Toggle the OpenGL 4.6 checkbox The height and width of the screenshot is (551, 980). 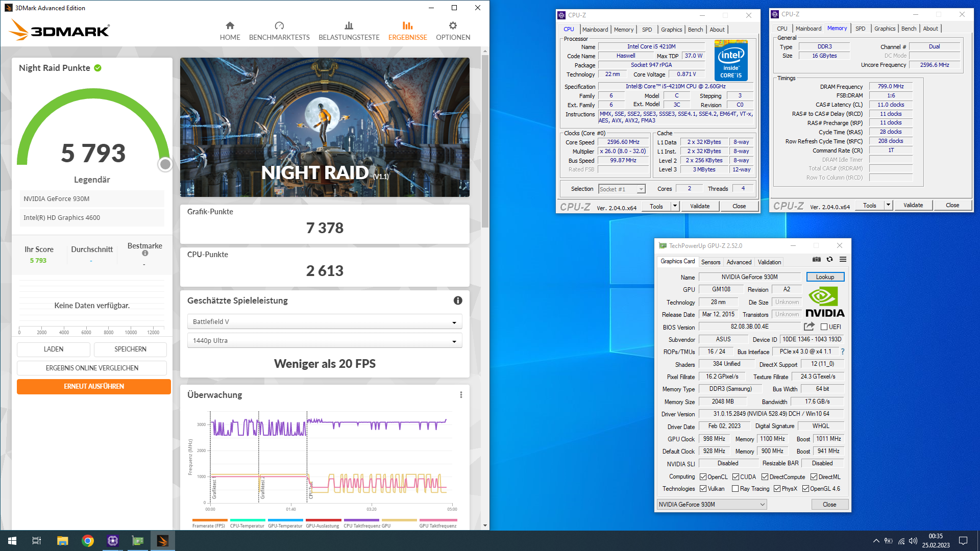coord(805,489)
